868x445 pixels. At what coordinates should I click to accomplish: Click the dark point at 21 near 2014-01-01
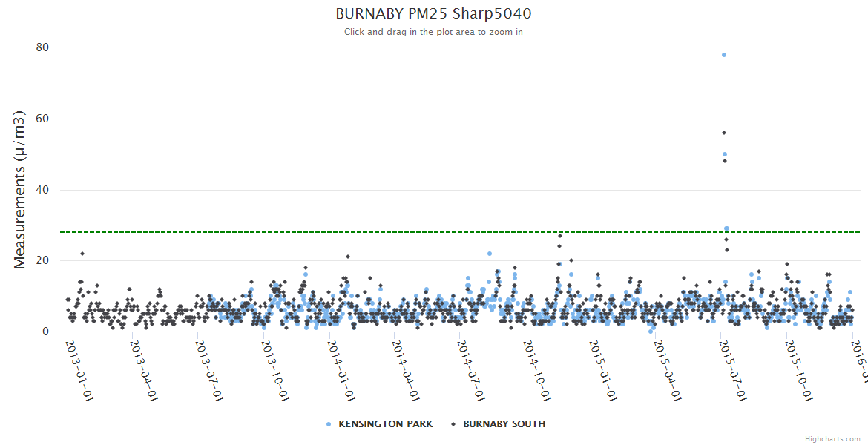point(348,257)
